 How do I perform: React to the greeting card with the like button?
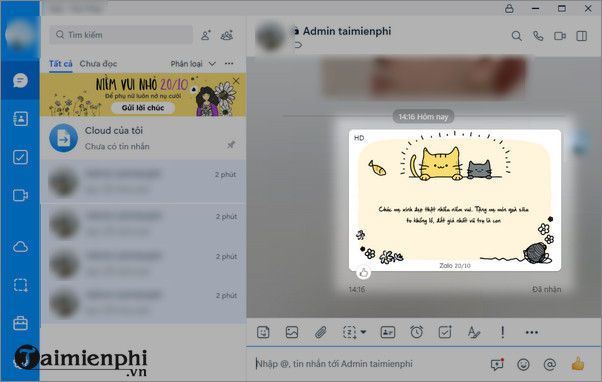click(x=364, y=273)
